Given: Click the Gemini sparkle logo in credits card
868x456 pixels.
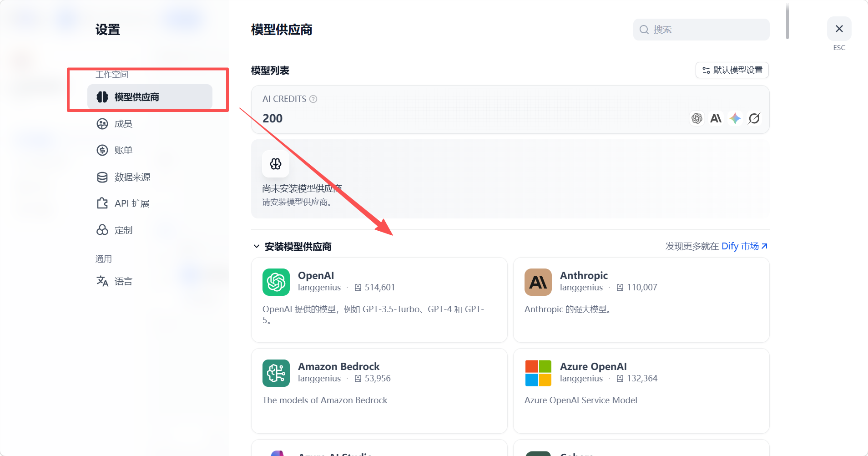Looking at the screenshot, I should pyautogui.click(x=735, y=118).
